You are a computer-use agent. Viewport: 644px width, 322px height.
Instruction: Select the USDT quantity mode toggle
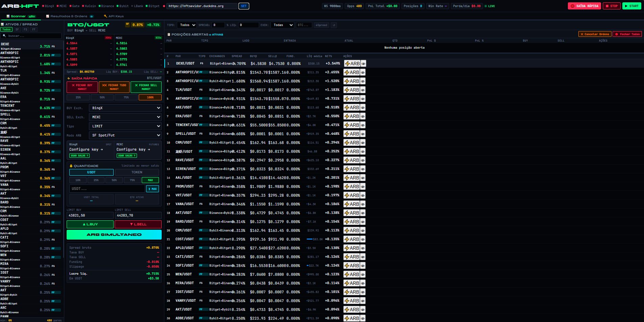tap(91, 172)
